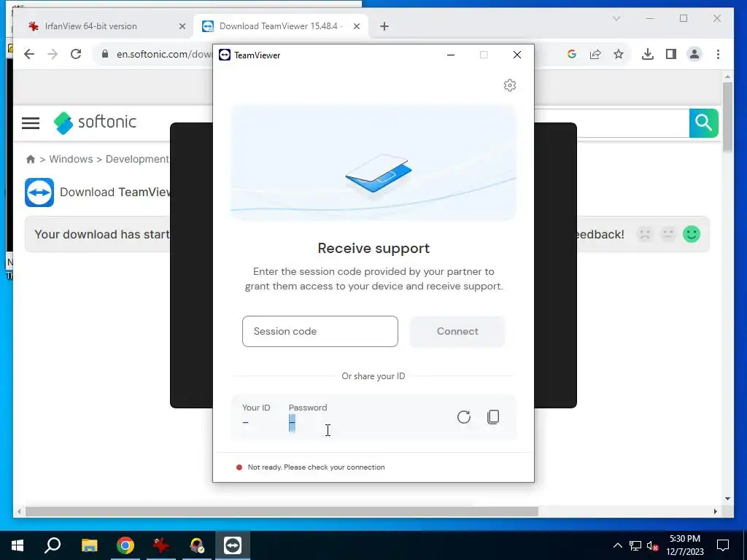Click scroll-down arrow of page scrollbar
The height and width of the screenshot is (560, 747).
point(727,499)
